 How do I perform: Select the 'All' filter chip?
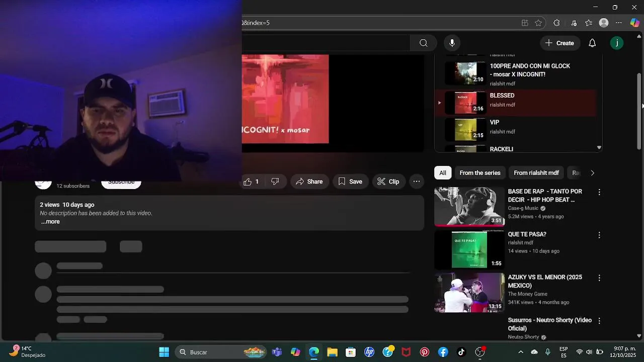point(443,173)
